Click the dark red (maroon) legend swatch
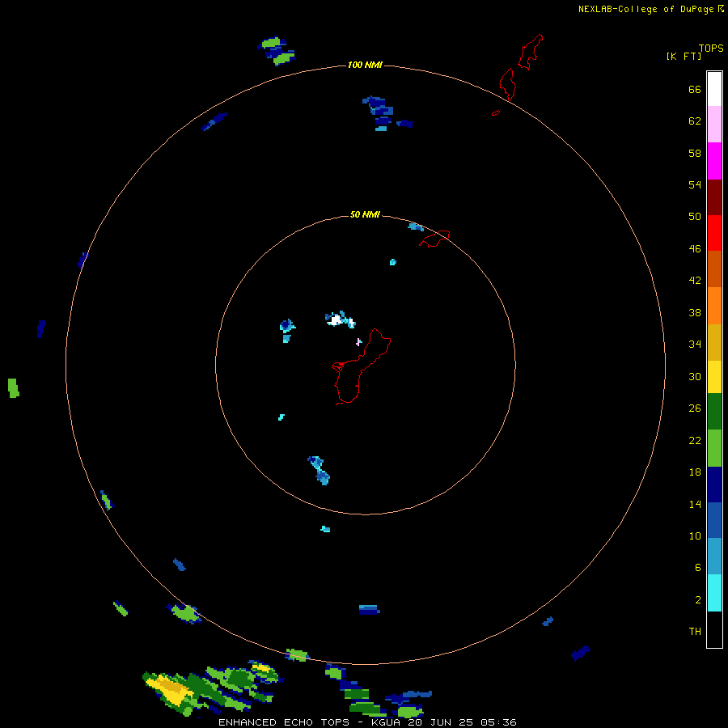728x728 pixels. point(714,197)
